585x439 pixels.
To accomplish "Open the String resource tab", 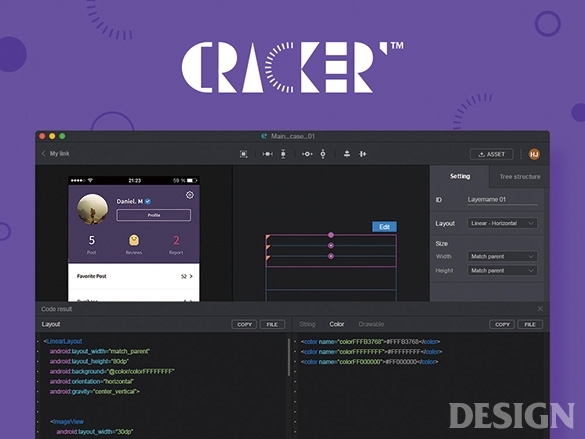I will tap(307, 324).
